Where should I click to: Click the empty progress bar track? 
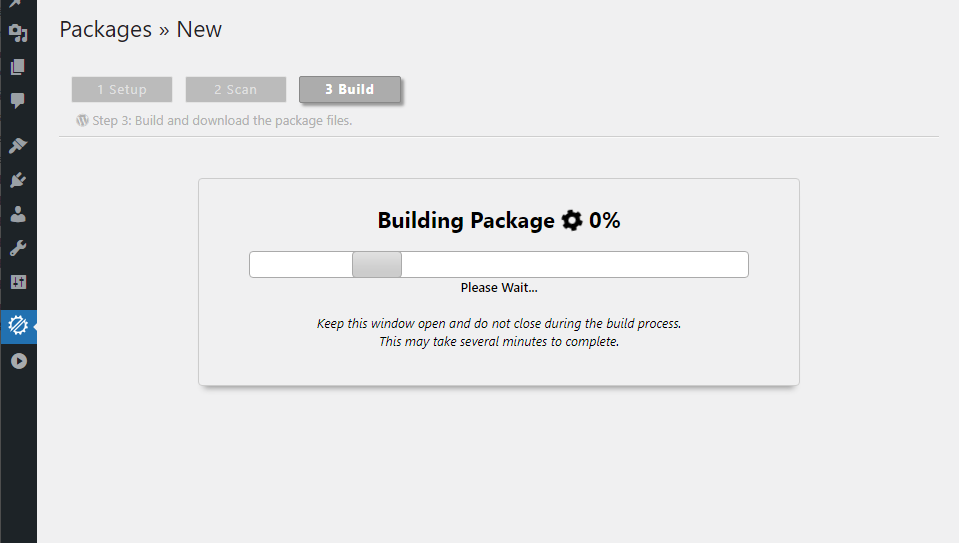coord(575,265)
